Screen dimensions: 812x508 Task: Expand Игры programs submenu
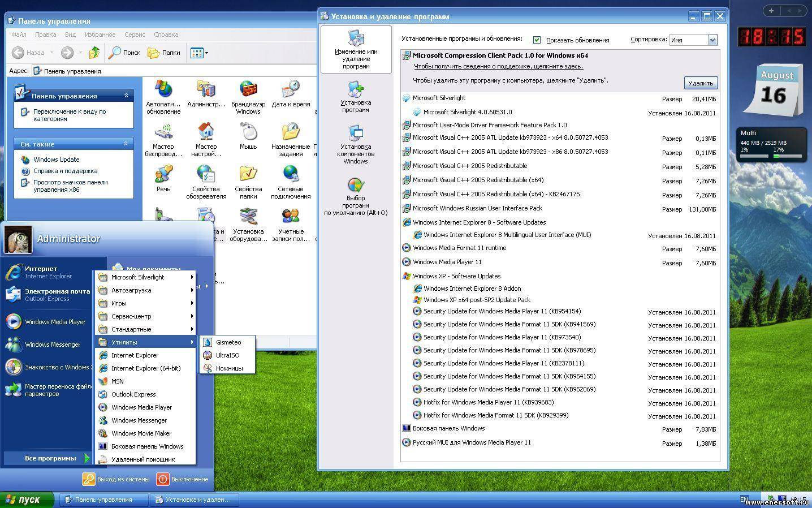(x=145, y=303)
